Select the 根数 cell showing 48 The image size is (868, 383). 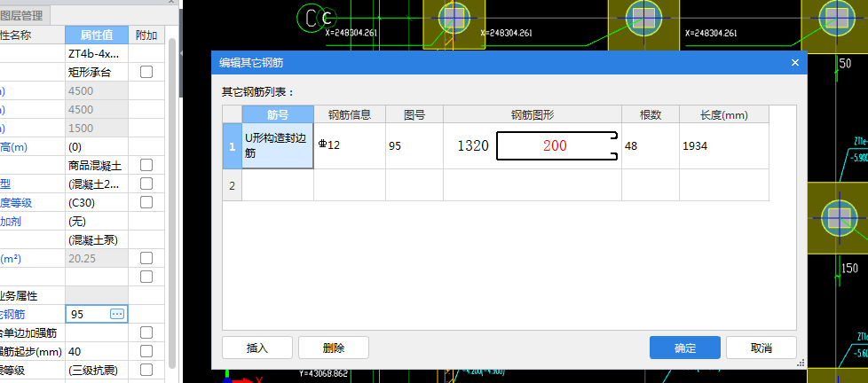[651, 146]
